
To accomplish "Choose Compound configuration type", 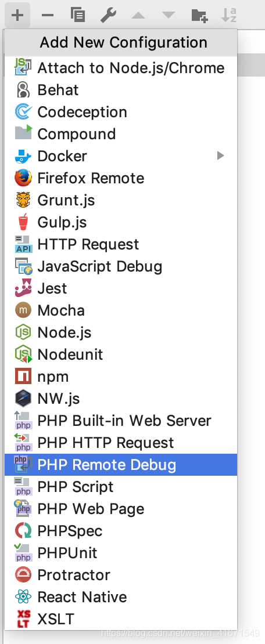I will pyautogui.click(x=121, y=134).
